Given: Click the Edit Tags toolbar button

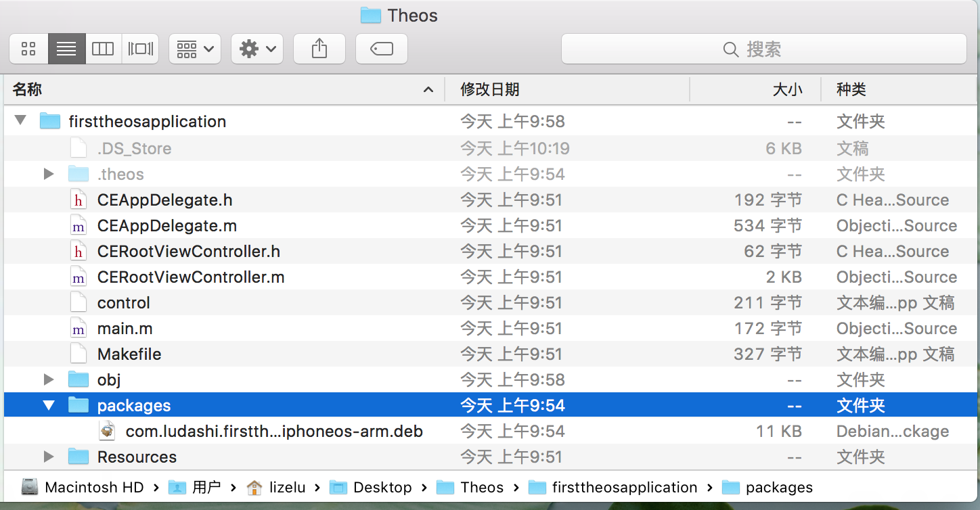Looking at the screenshot, I should click(382, 49).
